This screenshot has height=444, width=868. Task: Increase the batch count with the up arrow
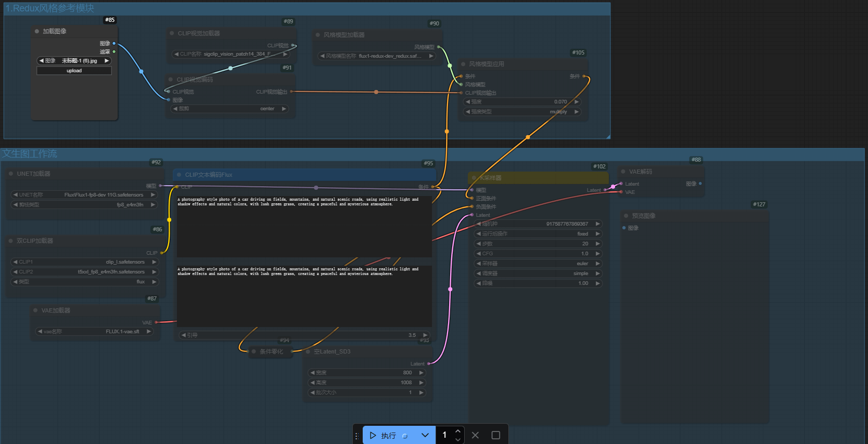click(458, 431)
